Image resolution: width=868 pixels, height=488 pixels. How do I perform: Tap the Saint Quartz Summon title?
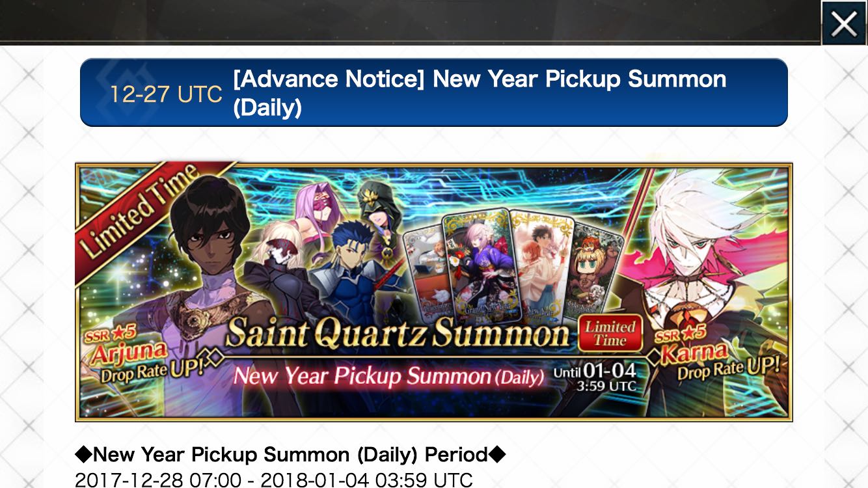[x=398, y=334]
